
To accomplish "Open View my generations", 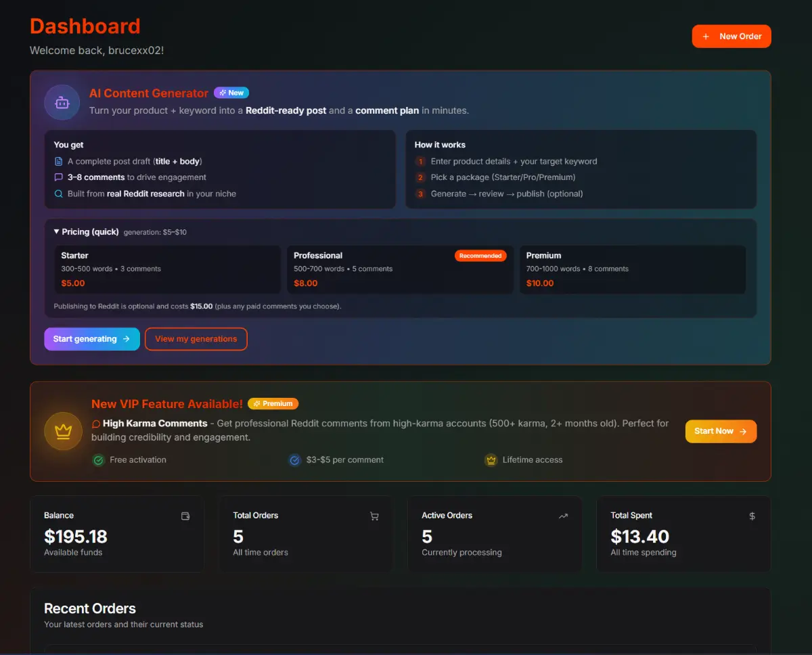I will [196, 338].
